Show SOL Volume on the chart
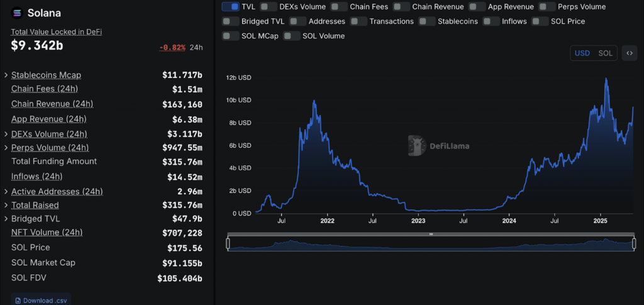The width and height of the screenshot is (644, 305). click(x=292, y=36)
